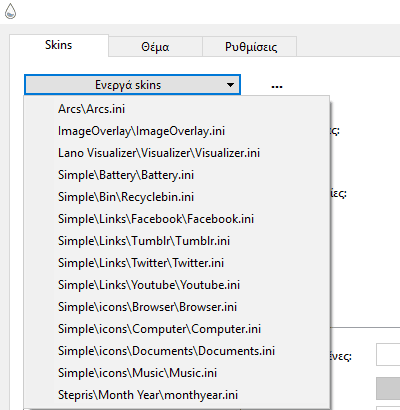Open the Θέμα tab
This screenshot has height=410, width=400.
click(x=155, y=47)
